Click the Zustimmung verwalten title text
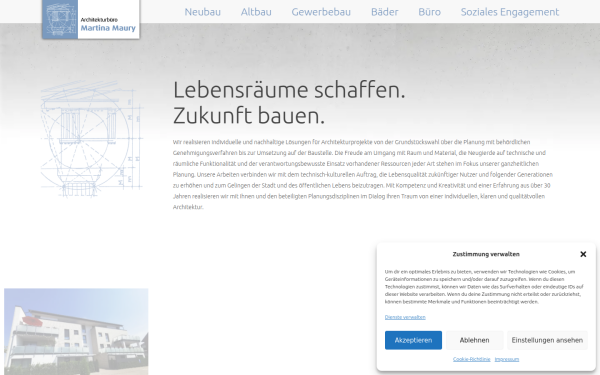 point(486,254)
